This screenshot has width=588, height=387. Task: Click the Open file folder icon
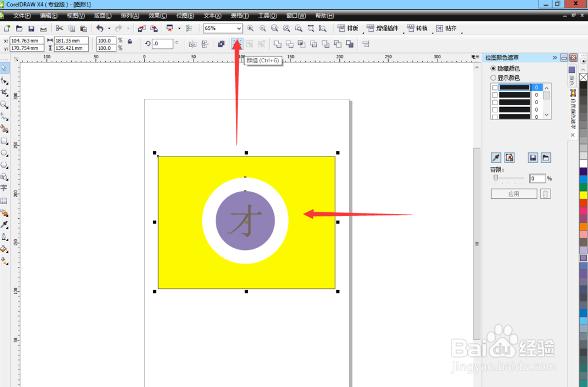coord(19,28)
